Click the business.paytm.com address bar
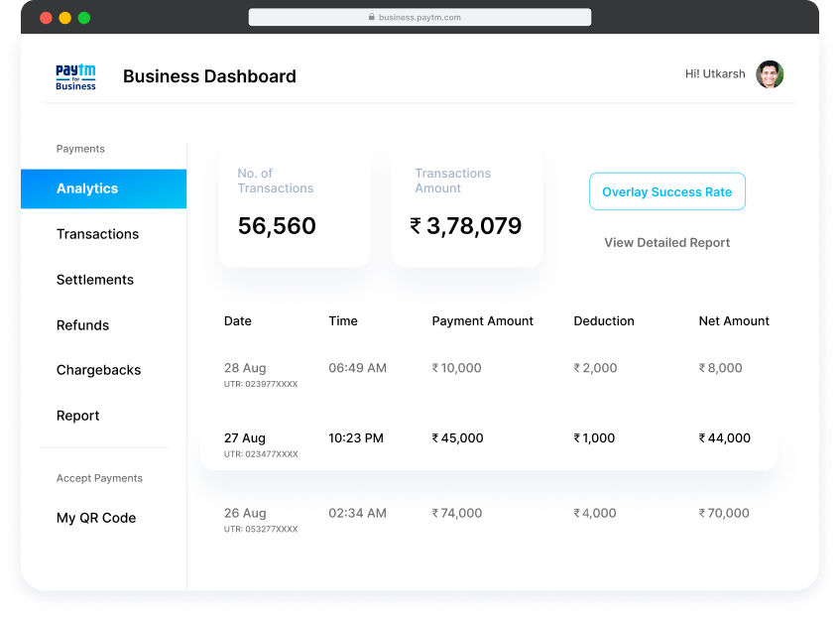 point(420,16)
